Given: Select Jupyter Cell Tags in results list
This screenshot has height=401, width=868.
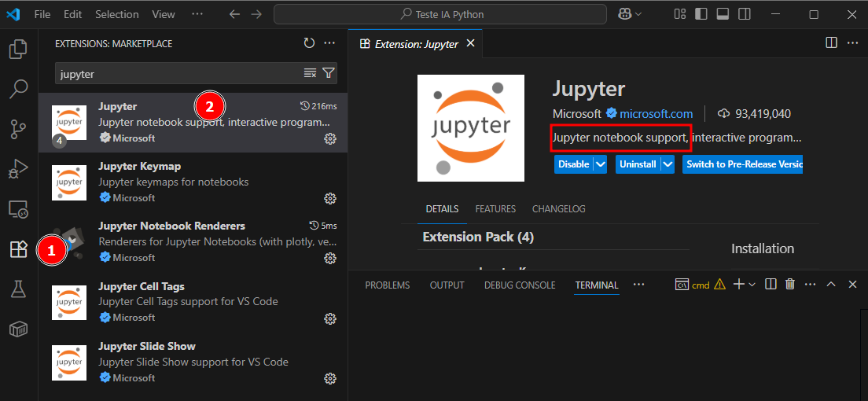Looking at the screenshot, I should (x=193, y=302).
